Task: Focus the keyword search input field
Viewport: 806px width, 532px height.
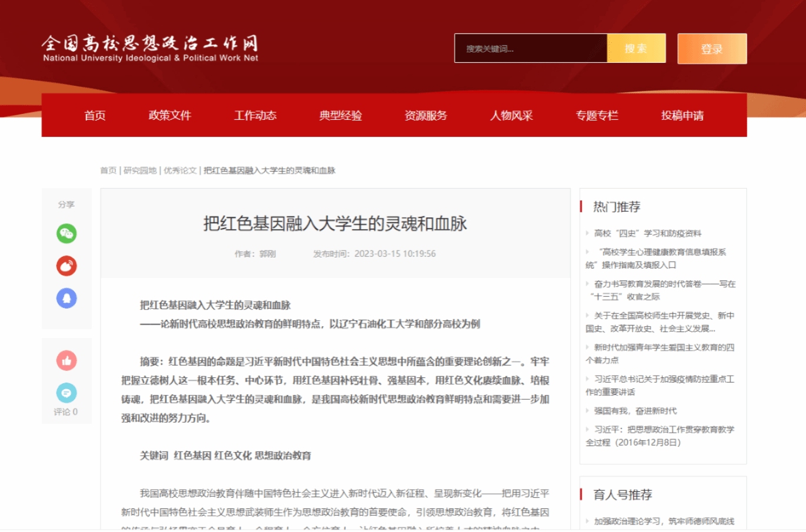Action: tap(530, 49)
